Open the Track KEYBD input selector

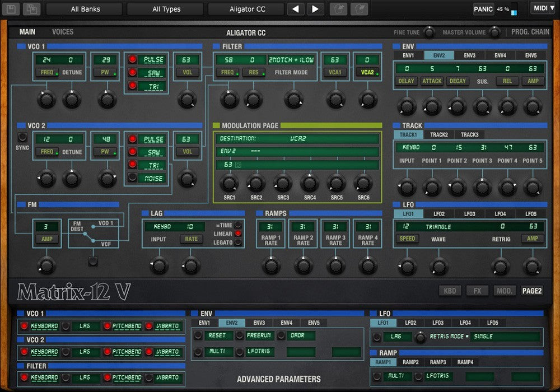coord(410,147)
